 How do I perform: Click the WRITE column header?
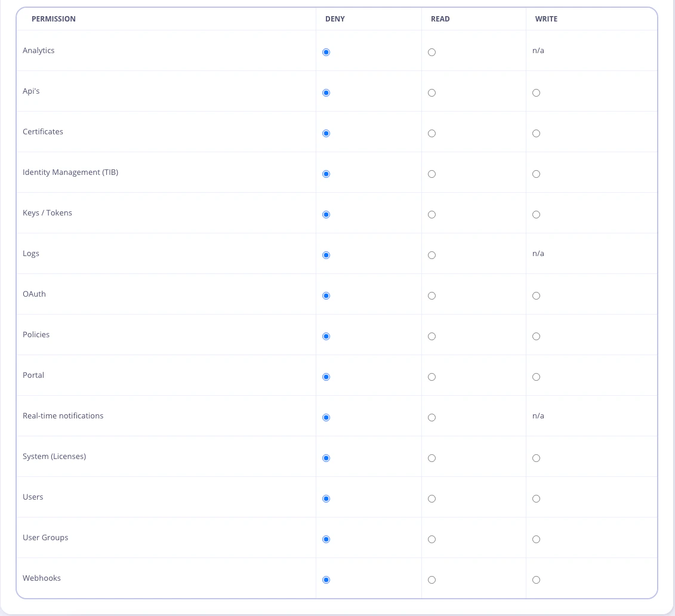click(x=546, y=19)
